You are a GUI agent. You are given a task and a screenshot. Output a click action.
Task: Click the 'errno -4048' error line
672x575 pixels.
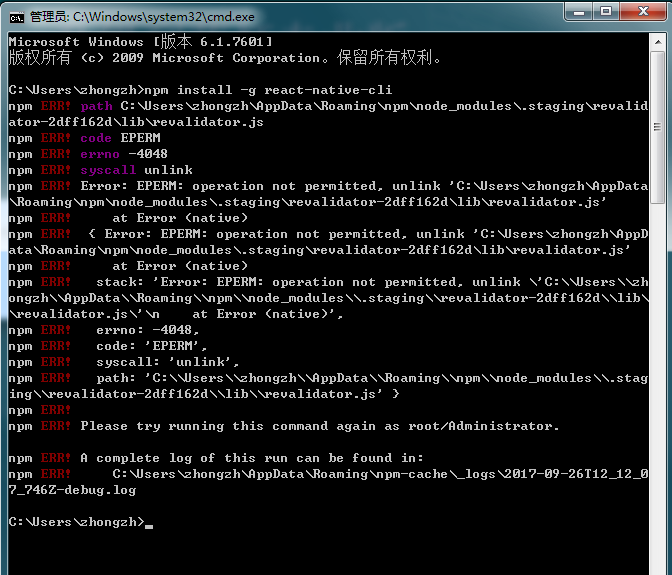coord(88,154)
